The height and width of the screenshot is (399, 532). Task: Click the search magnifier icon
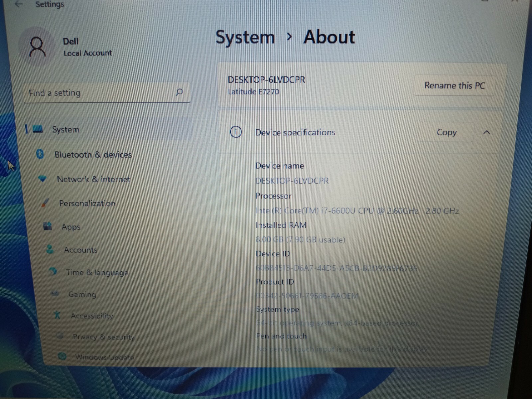click(x=179, y=92)
